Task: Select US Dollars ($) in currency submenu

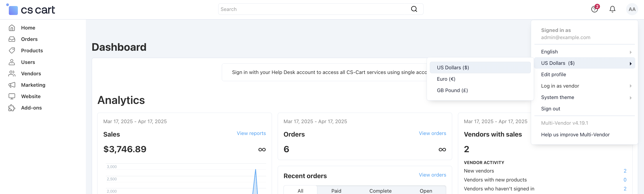Action: (480, 67)
